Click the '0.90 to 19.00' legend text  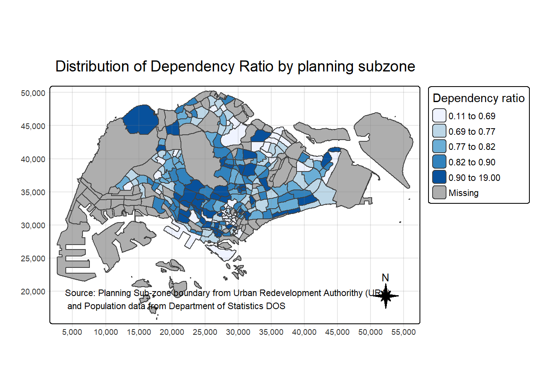[474, 178]
